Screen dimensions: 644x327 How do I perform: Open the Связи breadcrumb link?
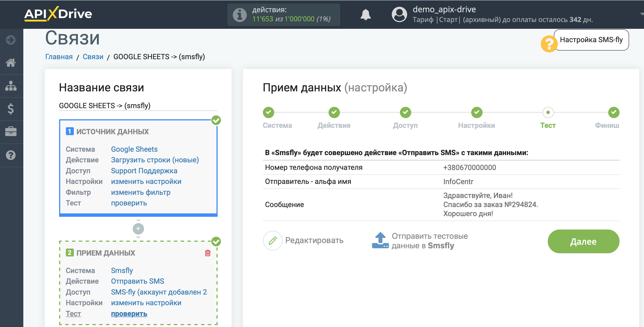[93, 57]
